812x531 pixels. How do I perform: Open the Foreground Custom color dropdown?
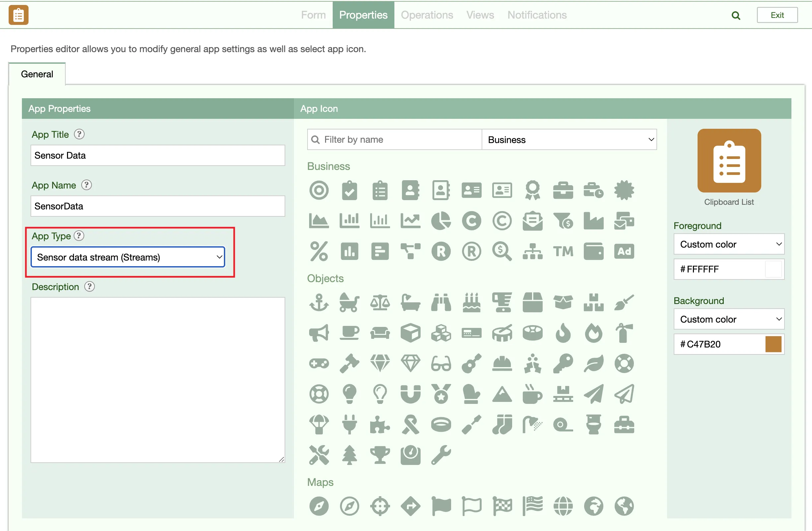(x=729, y=244)
